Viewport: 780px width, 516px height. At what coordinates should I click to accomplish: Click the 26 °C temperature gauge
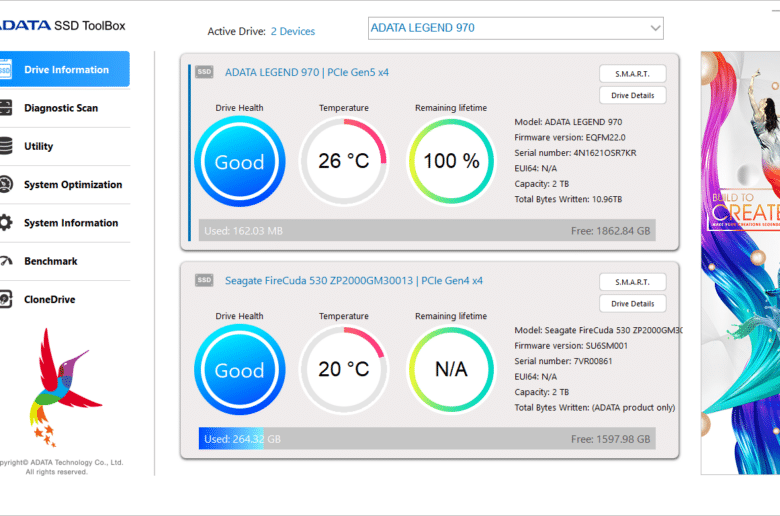point(344,161)
